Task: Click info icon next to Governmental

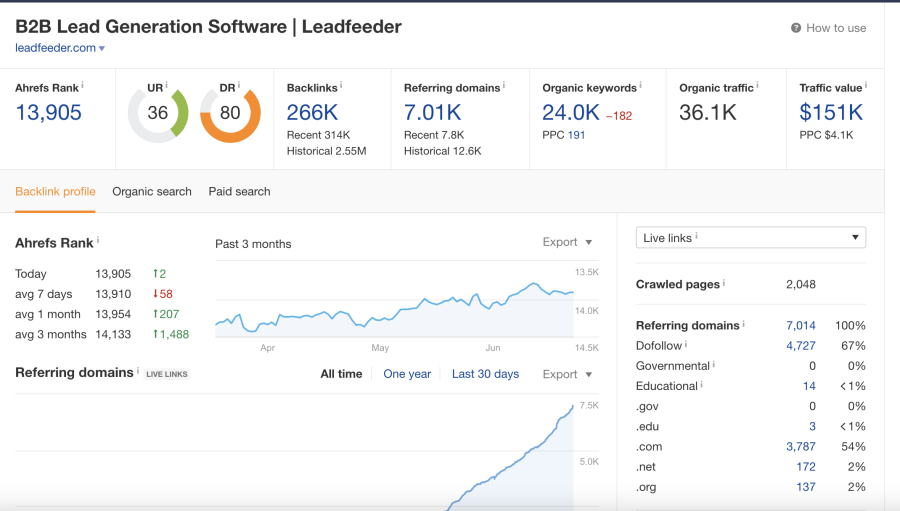Action: (713, 363)
